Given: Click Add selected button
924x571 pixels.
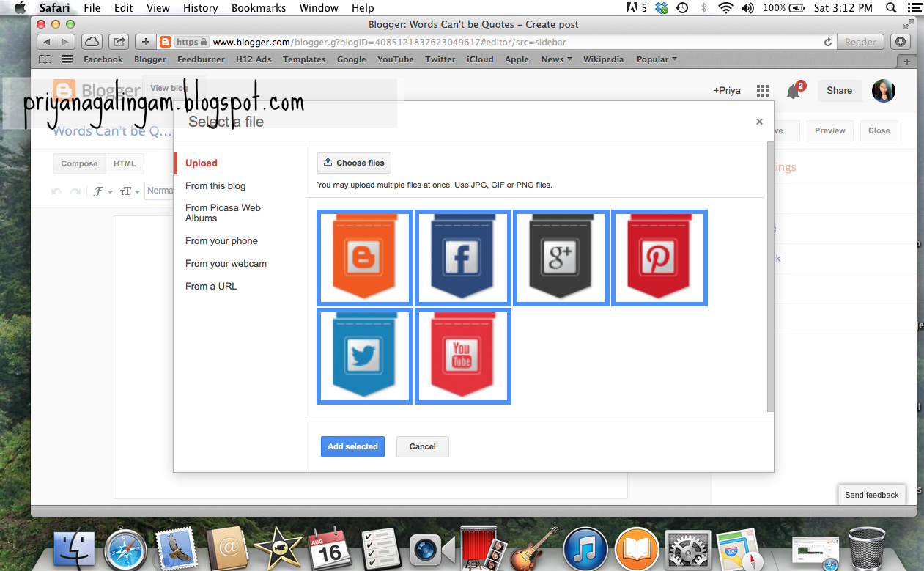Looking at the screenshot, I should point(352,446).
